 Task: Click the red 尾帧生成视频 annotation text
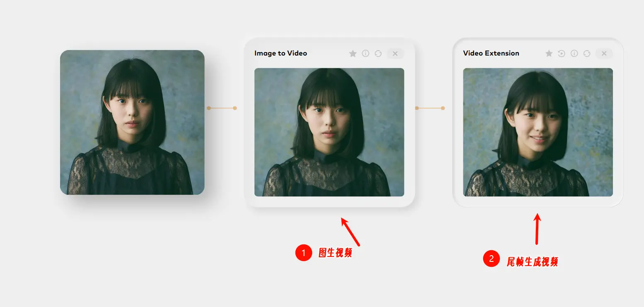[532, 261]
